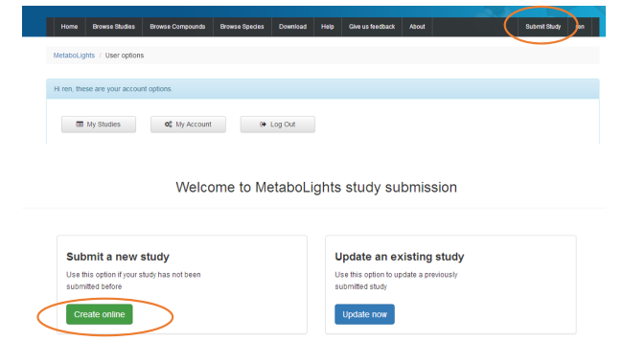The image size is (623, 364).
Task: Click the 'Update an existing study' heading
Action: [400, 257]
